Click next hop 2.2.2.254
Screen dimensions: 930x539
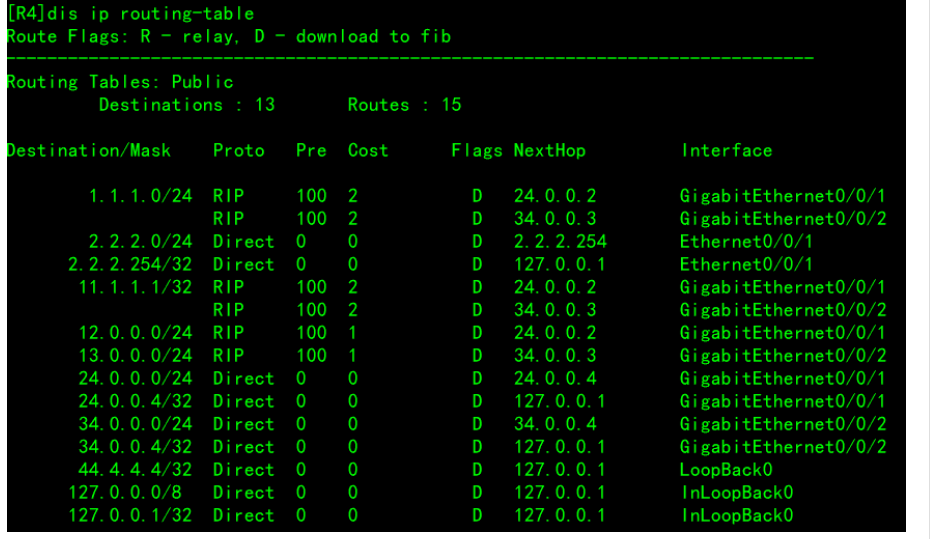point(560,242)
